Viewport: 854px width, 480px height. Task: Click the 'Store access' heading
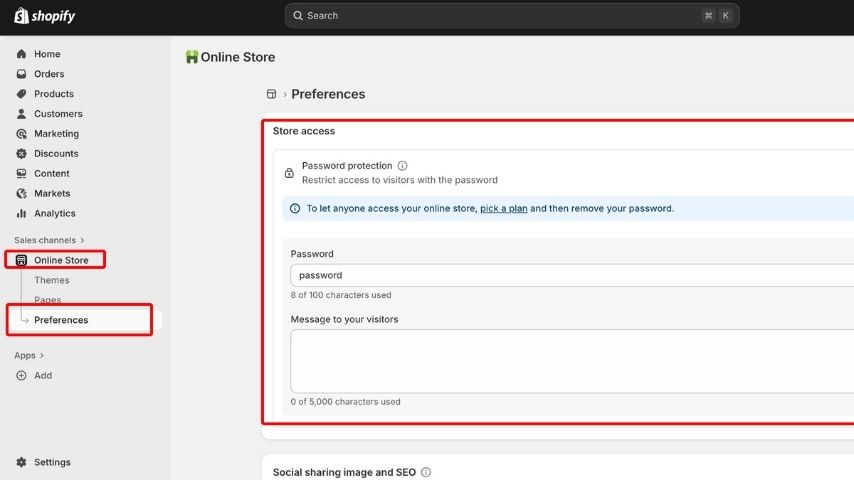click(304, 131)
